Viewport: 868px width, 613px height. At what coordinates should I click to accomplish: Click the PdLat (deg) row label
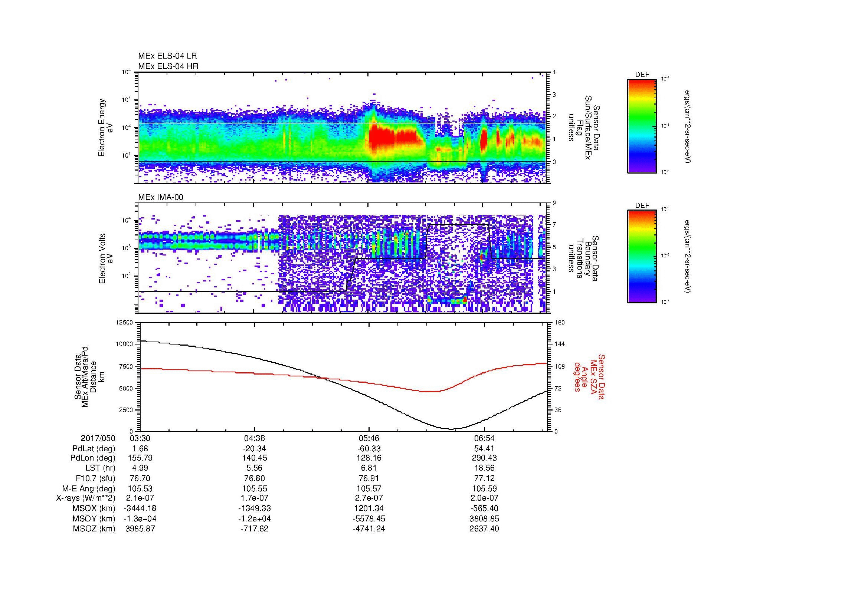[x=94, y=449]
